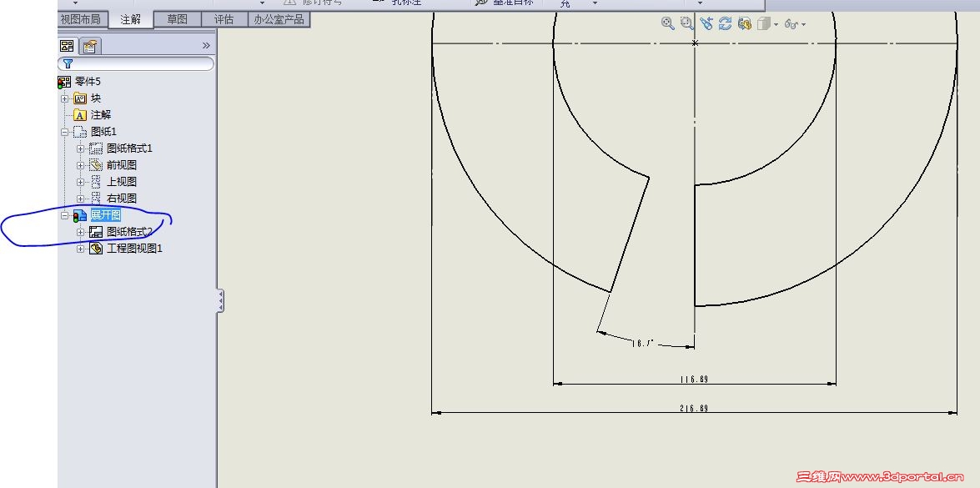
Task: Select the highlighted 展开图 sheet
Action: pyautogui.click(x=106, y=215)
